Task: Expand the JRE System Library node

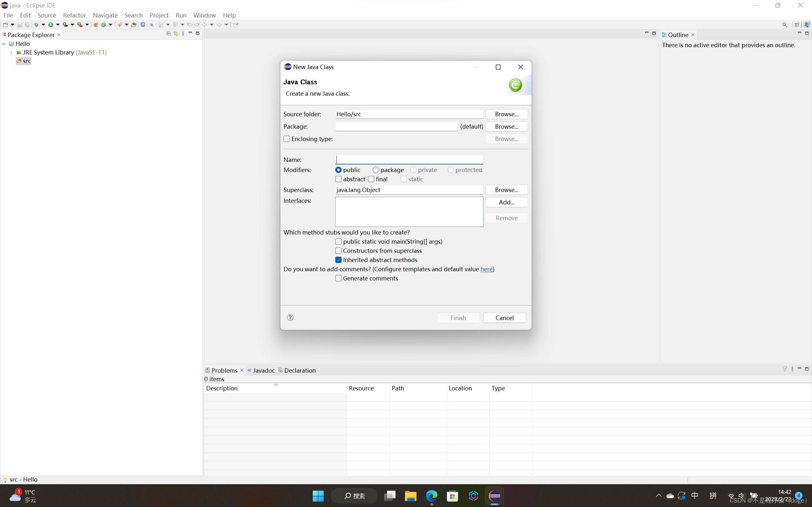Action: [11, 53]
